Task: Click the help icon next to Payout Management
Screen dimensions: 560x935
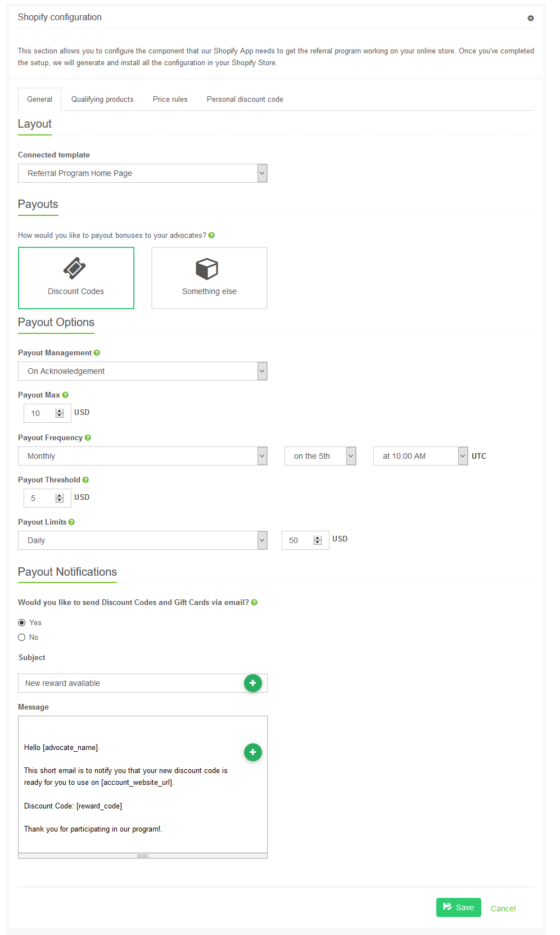Action: coord(97,353)
